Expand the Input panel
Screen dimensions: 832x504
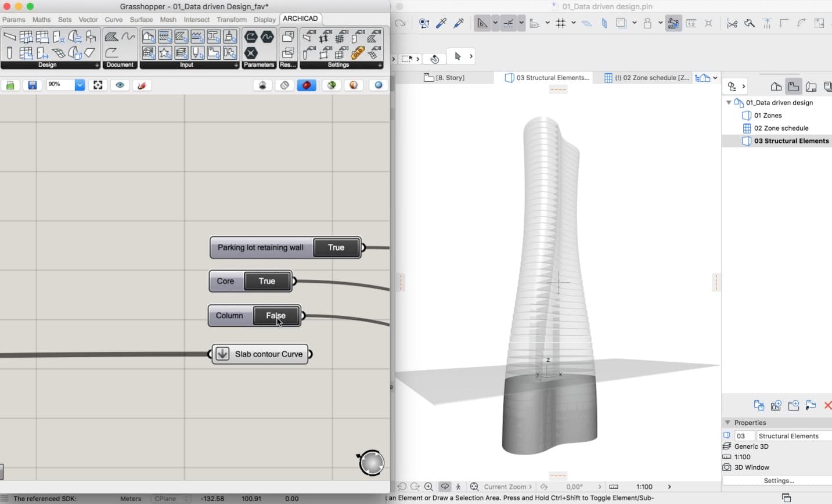236,65
